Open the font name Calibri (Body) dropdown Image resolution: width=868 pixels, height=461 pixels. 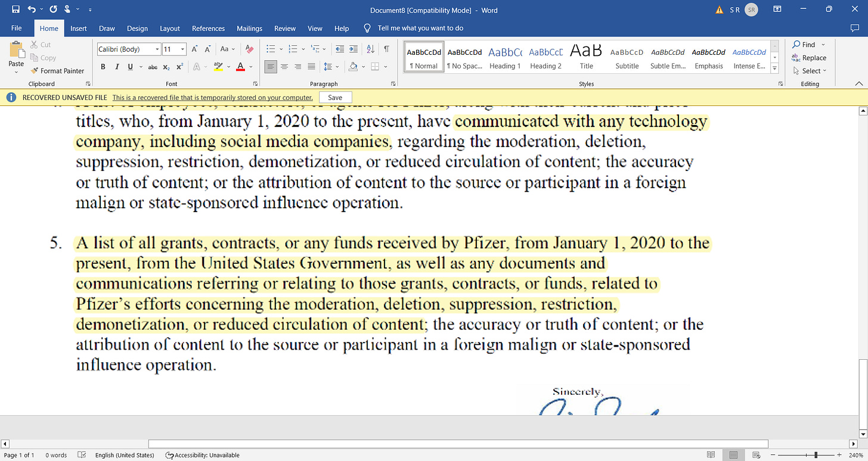(157, 49)
